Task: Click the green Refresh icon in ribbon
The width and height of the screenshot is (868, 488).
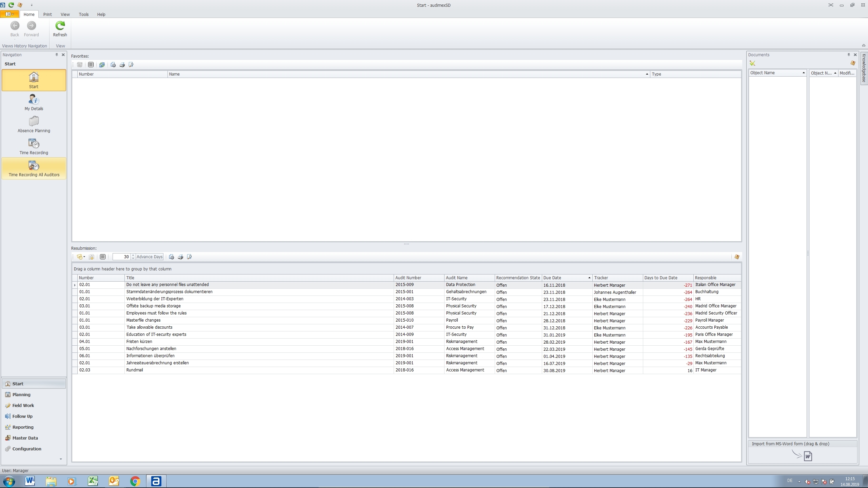Action: tap(60, 26)
